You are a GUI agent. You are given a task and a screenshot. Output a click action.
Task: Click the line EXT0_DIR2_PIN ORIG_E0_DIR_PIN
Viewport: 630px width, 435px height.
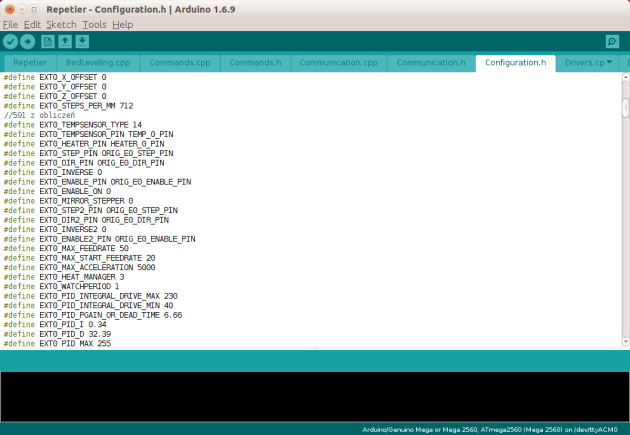click(86, 220)
